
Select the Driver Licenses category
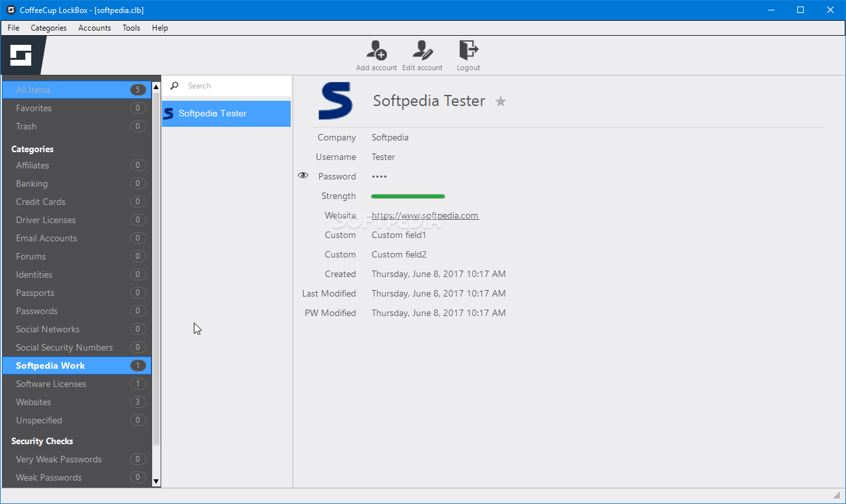[x=77, y=220]
